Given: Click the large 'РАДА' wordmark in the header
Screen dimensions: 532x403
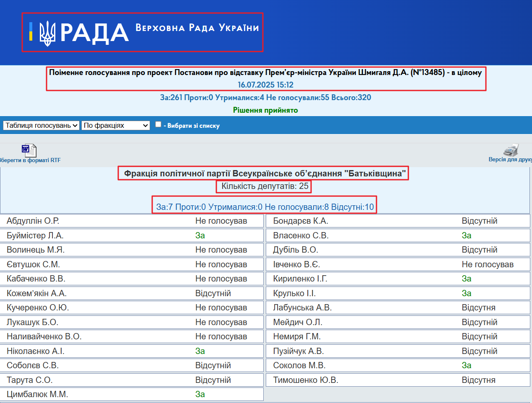Looking at the screenshot, I should coord(94,33).
